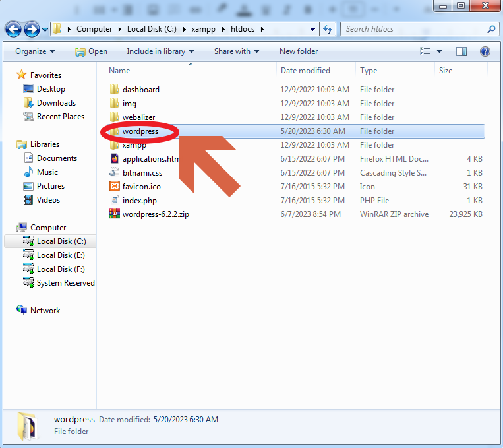Image resolution: width=503 pixels, height=448 pixels.
Task: Select htdocs in the address breadcrumb
Action: point(243,29)
